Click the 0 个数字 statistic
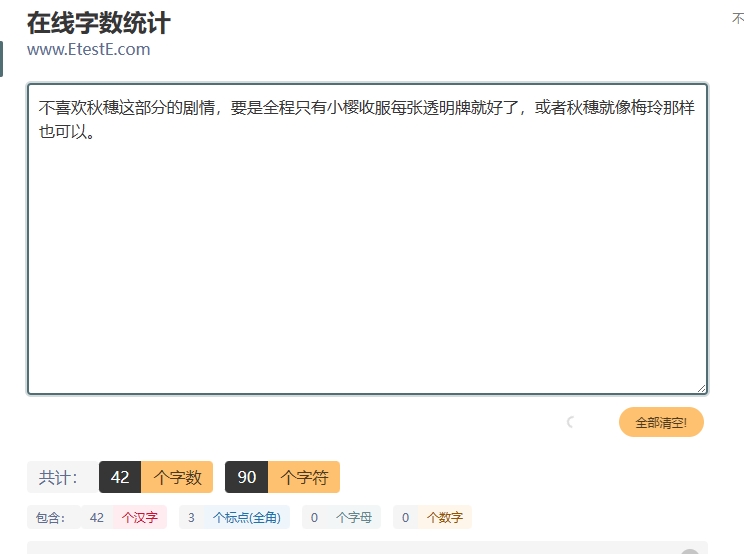The height and width of the screenshot is (554, 744). point(432,517)
